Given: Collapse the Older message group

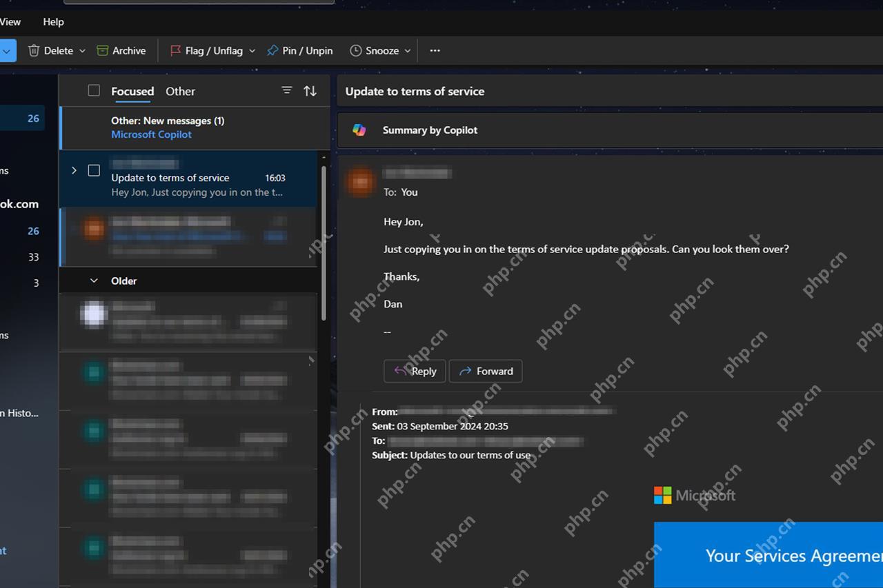Looking at the screenshot, I should (95, 281).
